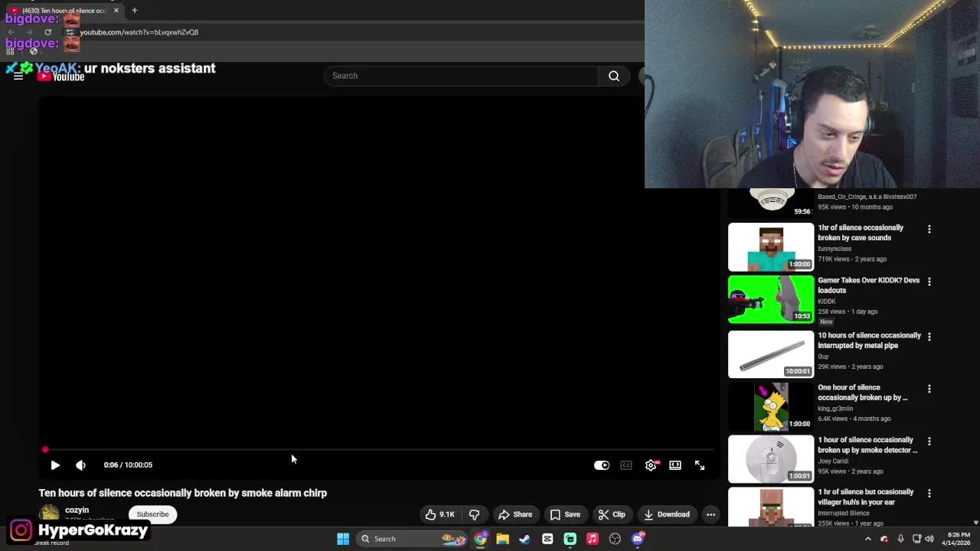Open the hamburger guide menu
980x551 pixels.
coord(18,76)
